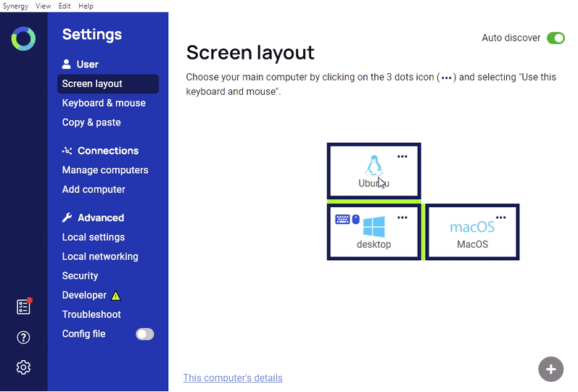578x392 pixels.
Task: Click the mouse icon on desktop tile
Action: [x=356, y=220]
